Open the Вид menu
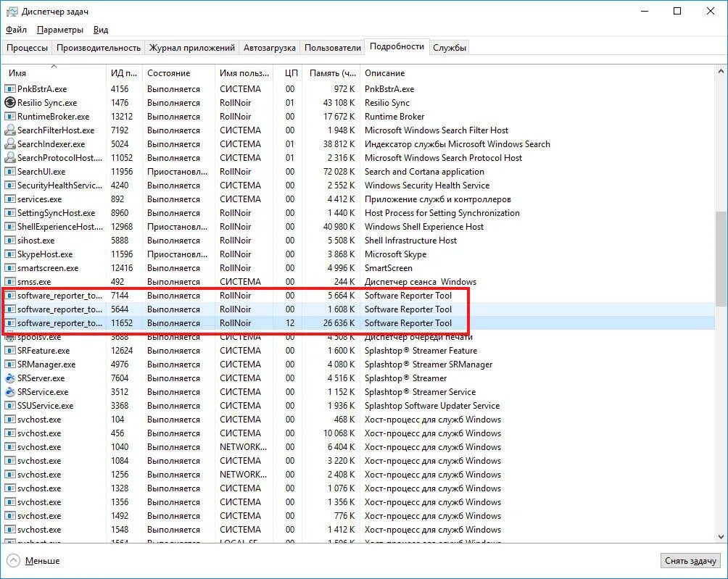Viewport: 728px width, 579px height. coord(101,30)
